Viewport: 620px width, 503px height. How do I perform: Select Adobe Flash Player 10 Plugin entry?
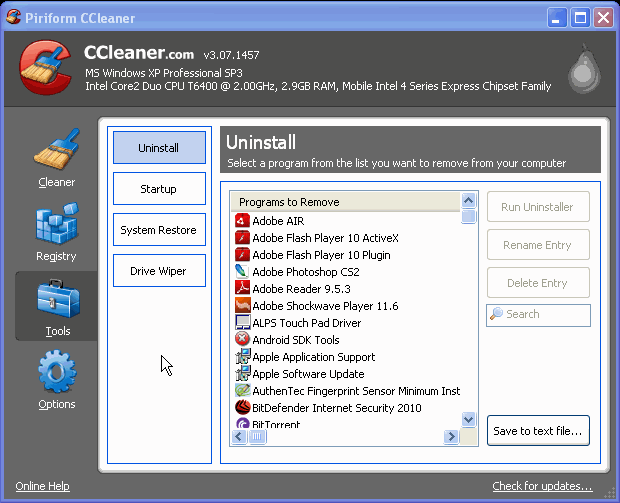click(x=321, y=255)
